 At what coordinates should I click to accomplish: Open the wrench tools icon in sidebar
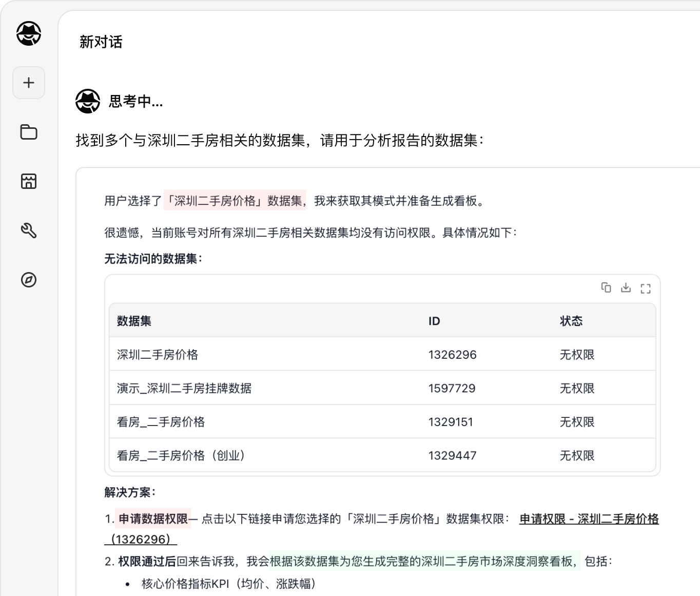29,230
